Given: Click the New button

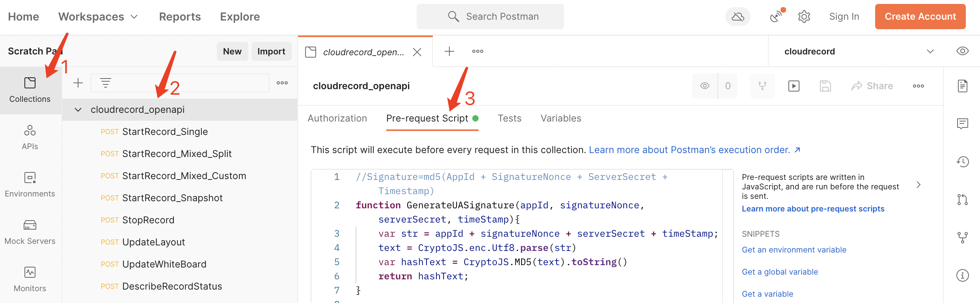Looking at the screenshot, I should coord(232,51).
